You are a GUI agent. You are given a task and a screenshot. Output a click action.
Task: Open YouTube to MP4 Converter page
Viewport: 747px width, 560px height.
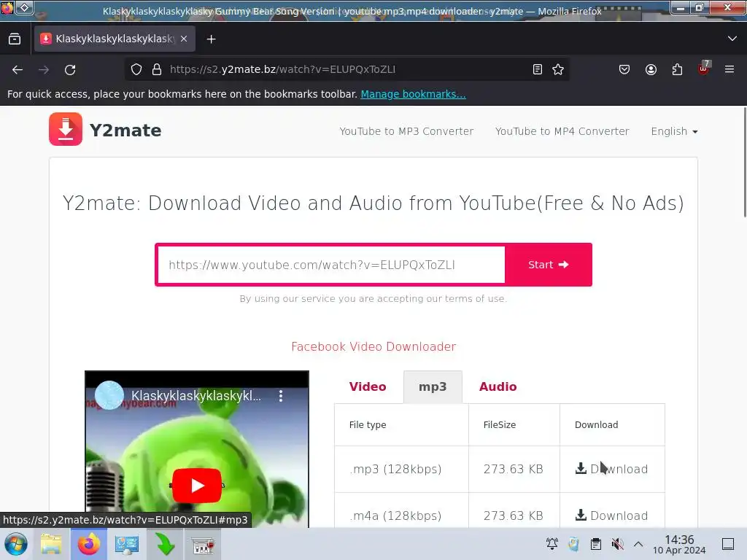pos(562,131)
